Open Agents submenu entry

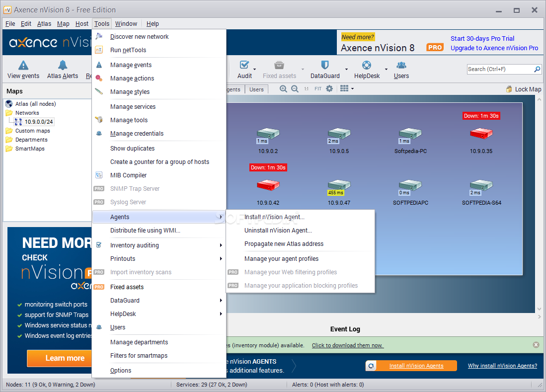[x=159, y=217]
